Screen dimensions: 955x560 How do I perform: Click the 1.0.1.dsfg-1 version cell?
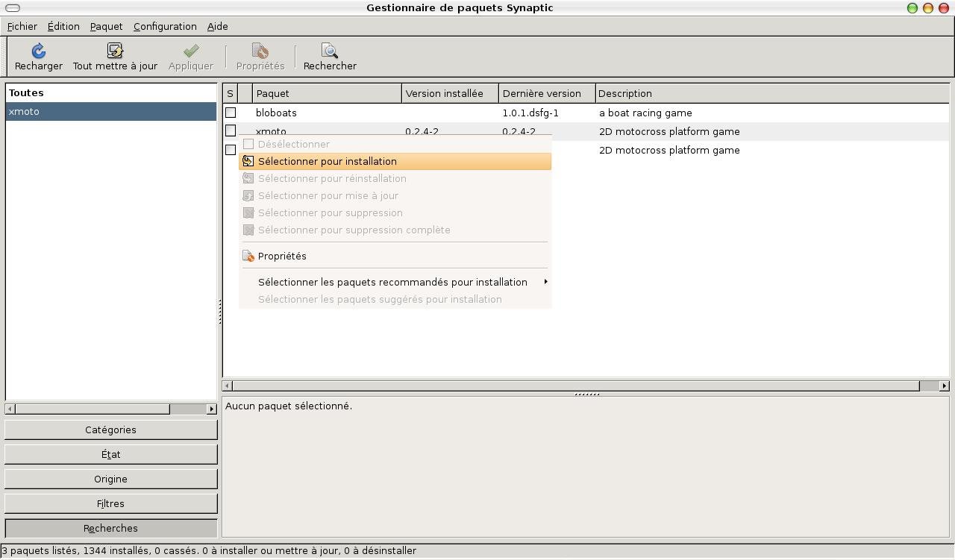[x=530, y=113]
